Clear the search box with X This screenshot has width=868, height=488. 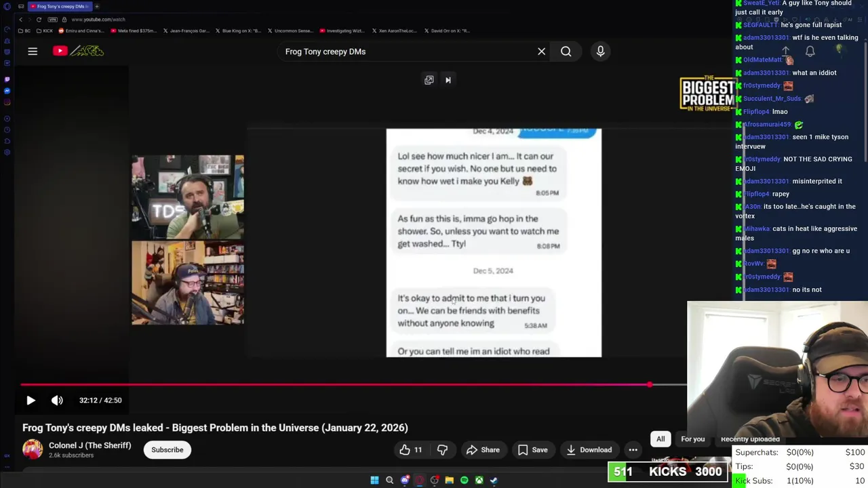(541, 52)
